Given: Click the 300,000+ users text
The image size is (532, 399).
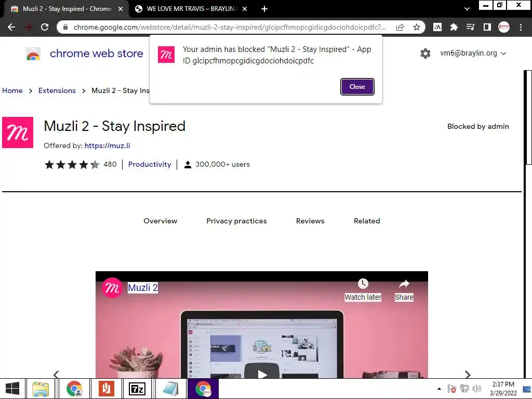Looking at the screenshot, I should [x=222, y=164].
